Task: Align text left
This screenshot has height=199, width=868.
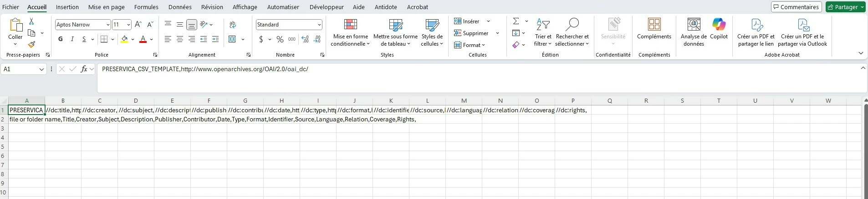Action: (168, 39)
